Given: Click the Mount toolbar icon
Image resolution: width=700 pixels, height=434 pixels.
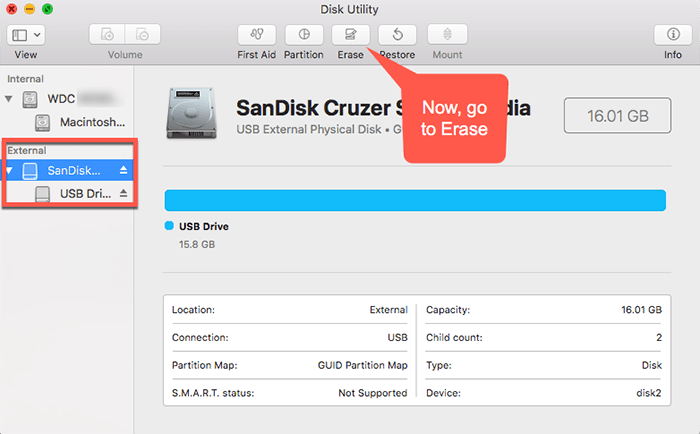Looking at the screenshot, I should click(447, 34).
